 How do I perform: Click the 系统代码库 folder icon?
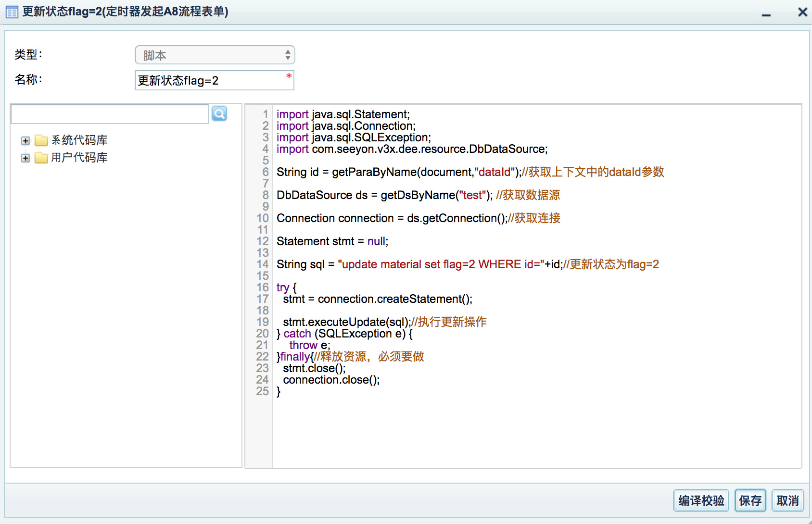click(x=41, y=140)
